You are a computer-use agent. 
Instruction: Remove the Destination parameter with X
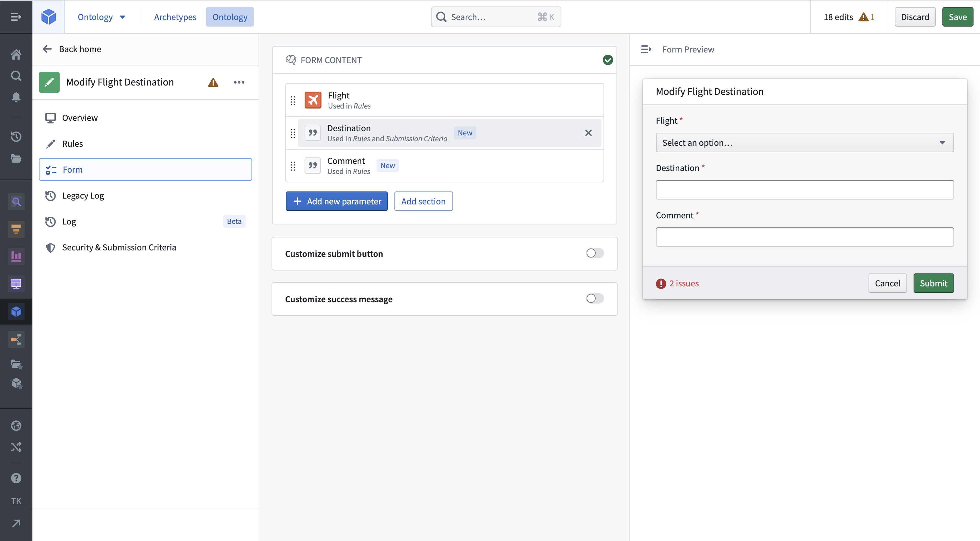pos(588,133)
